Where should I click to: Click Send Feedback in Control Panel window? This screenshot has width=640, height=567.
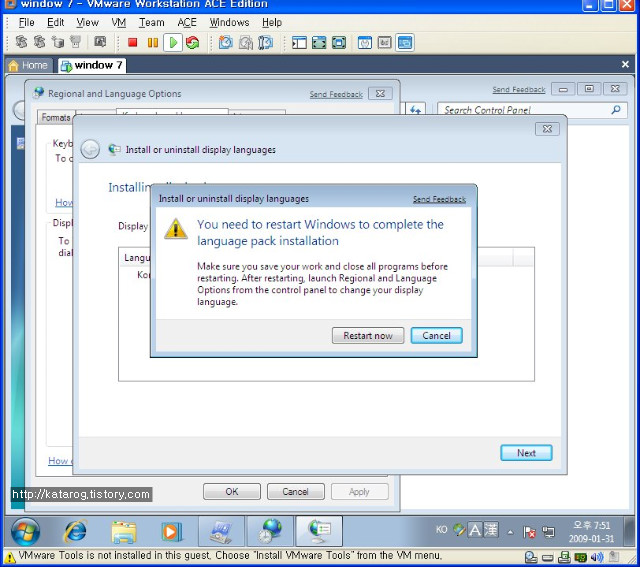point(519,89)
